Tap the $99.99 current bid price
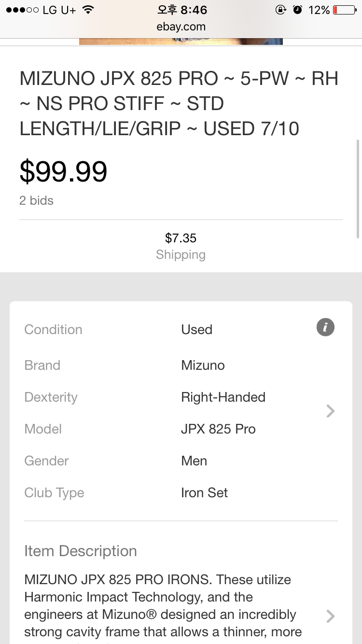The width and height of the screenshot is (362, 644). (63, 171)
